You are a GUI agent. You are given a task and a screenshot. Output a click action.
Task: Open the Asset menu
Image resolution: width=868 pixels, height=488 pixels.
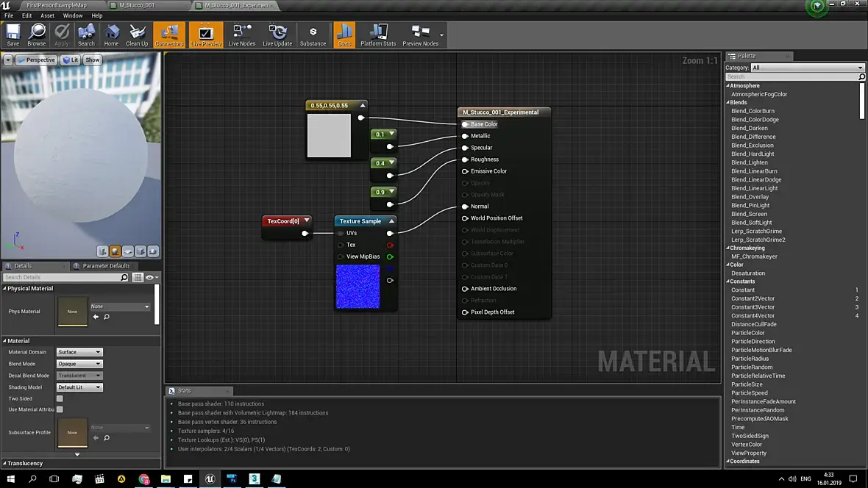pyautogui.click(x=47, y=15)
